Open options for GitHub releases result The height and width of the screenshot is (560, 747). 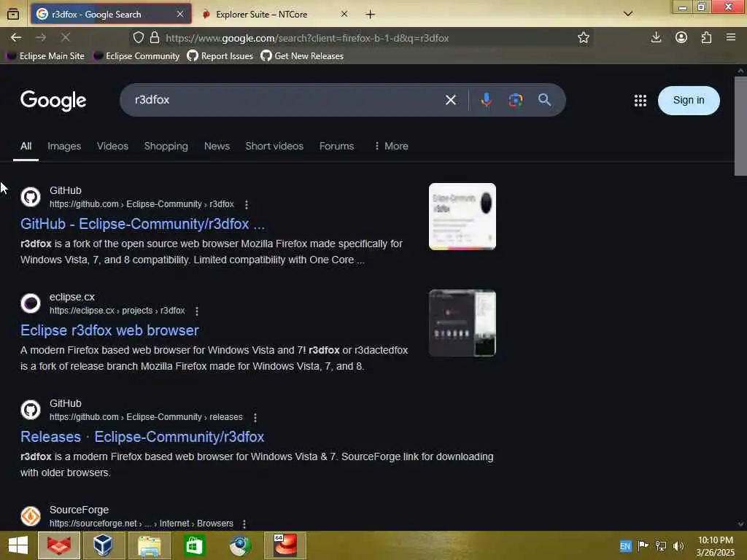click(x=255, y=418)
